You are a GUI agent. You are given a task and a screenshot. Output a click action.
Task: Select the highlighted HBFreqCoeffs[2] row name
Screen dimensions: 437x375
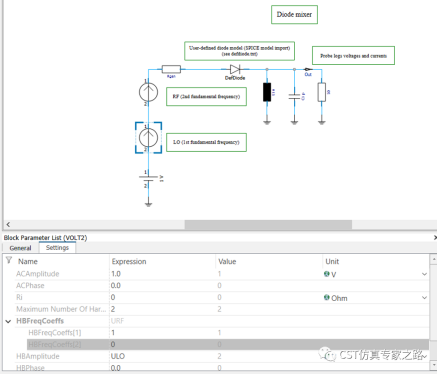coord(55,344)
